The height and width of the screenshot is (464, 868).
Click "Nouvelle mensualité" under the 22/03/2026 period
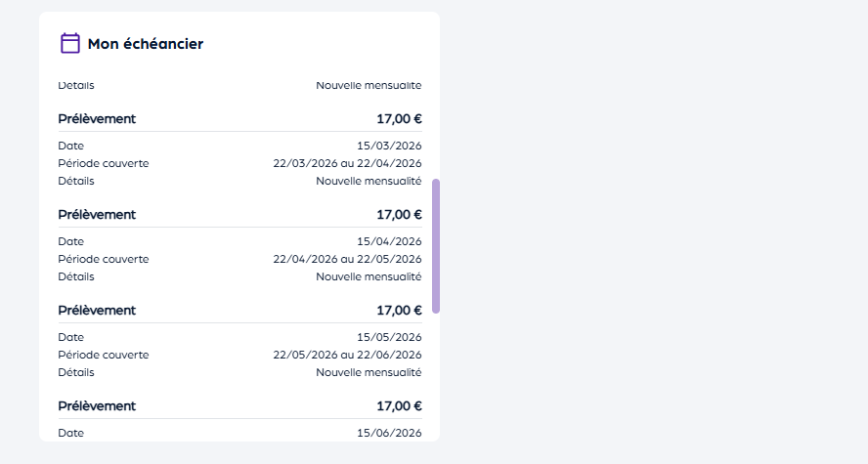pos(369,181)
